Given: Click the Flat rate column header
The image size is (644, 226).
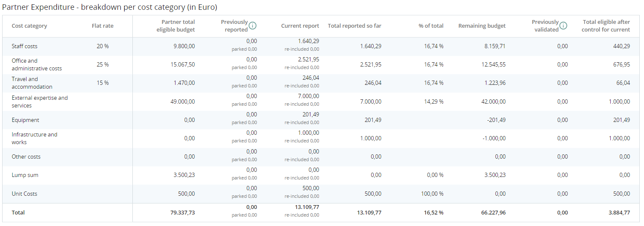Looking at the screenshot, I should coord(102,26).
